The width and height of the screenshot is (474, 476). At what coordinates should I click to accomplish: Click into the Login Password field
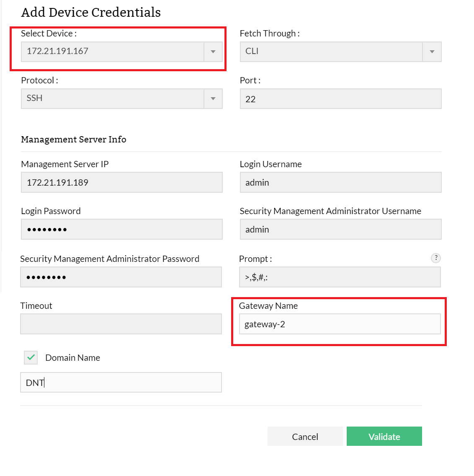(x=121, y=229)
